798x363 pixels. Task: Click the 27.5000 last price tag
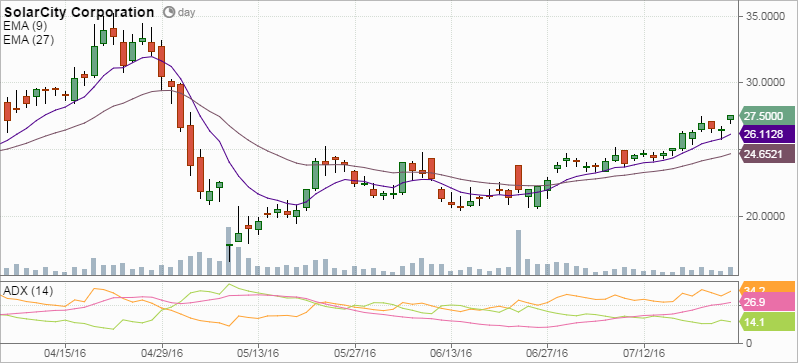pos(767,116)
